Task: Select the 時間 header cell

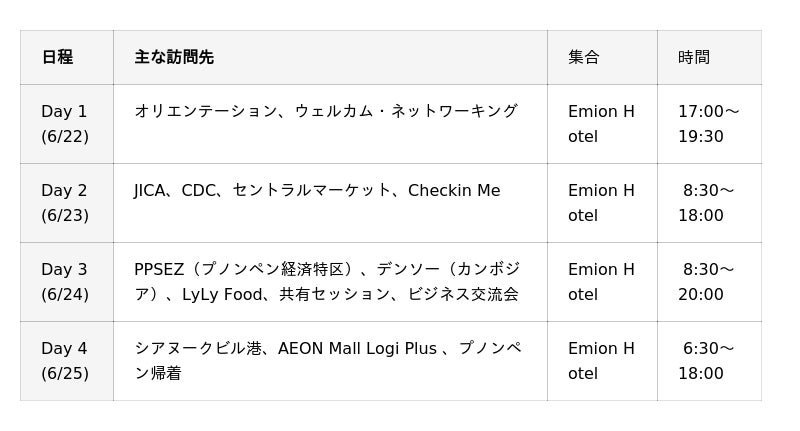Action: tap(694, 57)
